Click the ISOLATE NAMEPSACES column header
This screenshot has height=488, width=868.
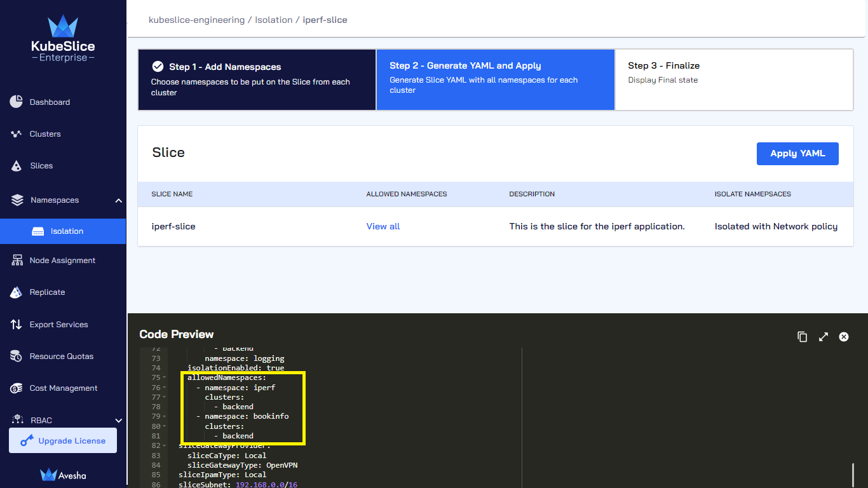tap(753, 194)
